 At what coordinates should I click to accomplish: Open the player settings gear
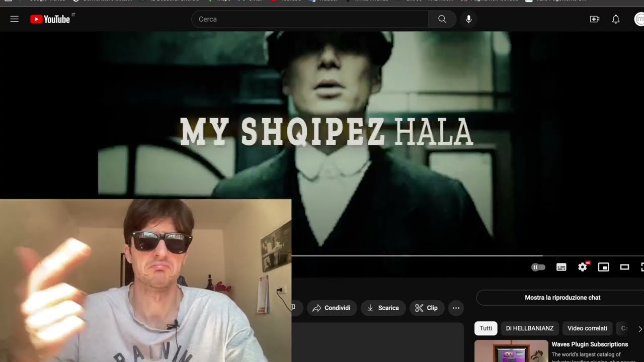[583, 267]
